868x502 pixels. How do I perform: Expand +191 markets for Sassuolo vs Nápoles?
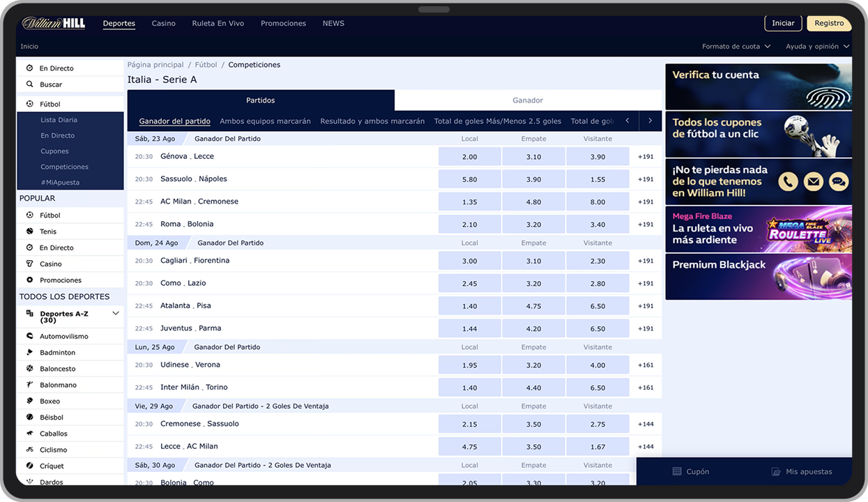(x=646, y=179)
